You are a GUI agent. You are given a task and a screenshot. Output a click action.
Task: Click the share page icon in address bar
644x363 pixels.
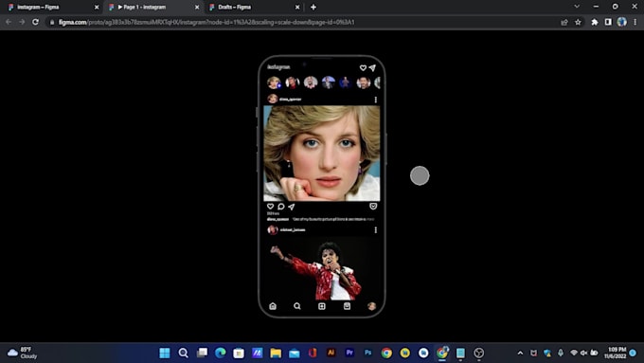pyautogui.click(x=564, y=22)
